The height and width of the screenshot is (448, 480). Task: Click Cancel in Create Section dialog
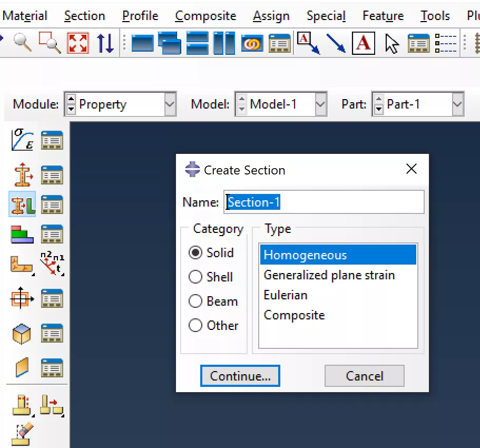tap(364, 376)
